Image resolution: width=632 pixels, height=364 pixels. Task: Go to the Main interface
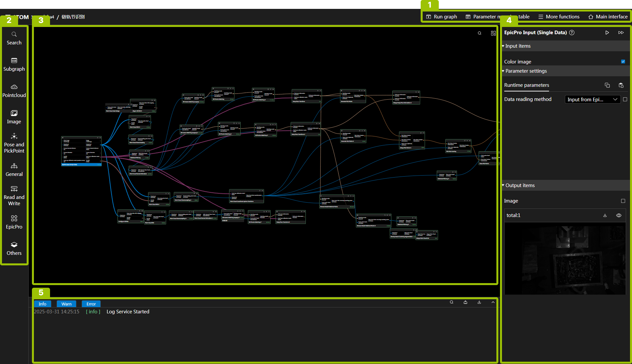click(x=608, y=17)
